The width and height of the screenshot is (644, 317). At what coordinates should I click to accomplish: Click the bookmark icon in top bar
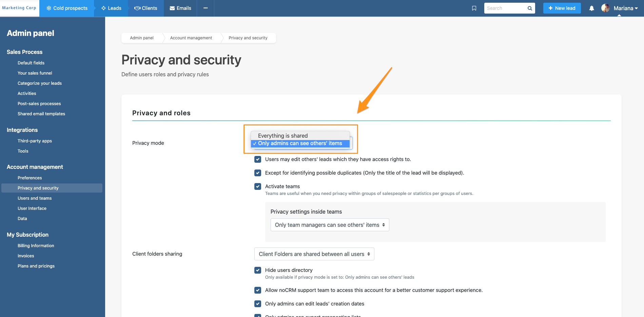pyautogui.click(x=474, y=8)
